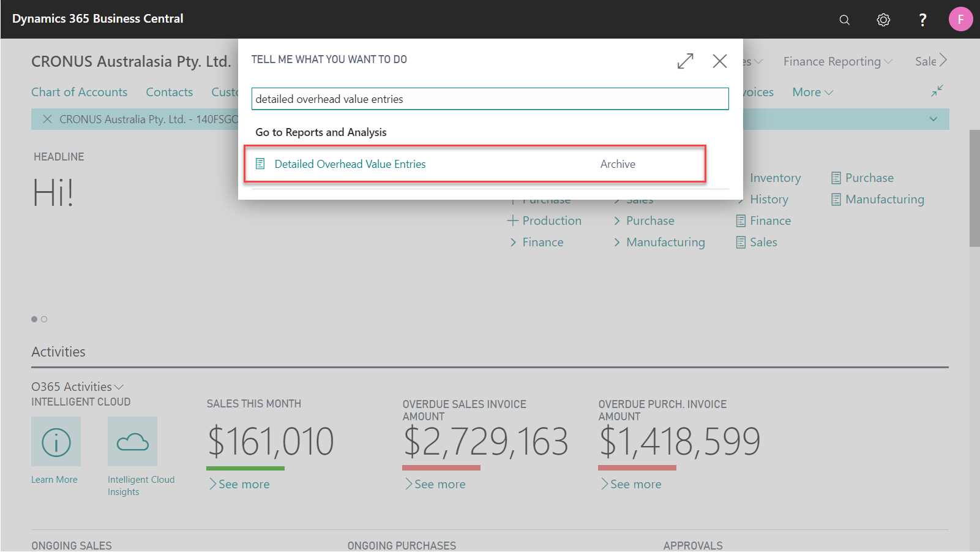The image size is (980, 552).
Task: Expand the More menu
Action: (x=813, y=92)
